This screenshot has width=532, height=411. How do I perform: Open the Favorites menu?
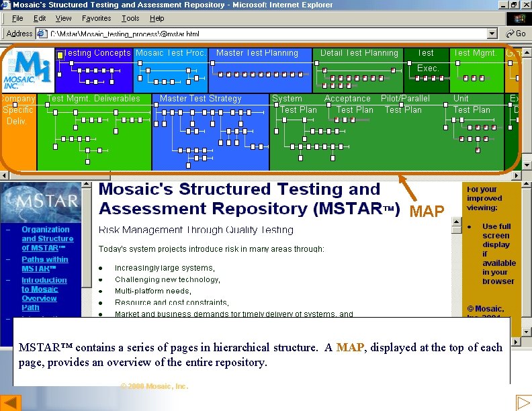[x=96, y=18]
